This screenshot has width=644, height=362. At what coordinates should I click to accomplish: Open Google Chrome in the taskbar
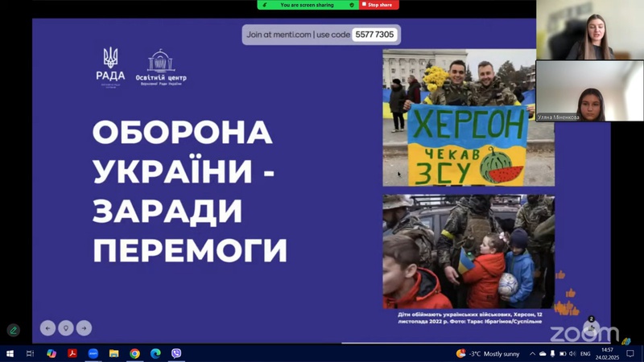pyautogui.click(x=134, y=353)
